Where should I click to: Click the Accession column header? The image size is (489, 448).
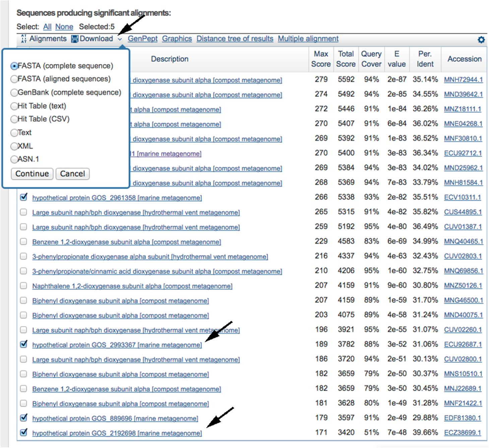pos(465,59)
